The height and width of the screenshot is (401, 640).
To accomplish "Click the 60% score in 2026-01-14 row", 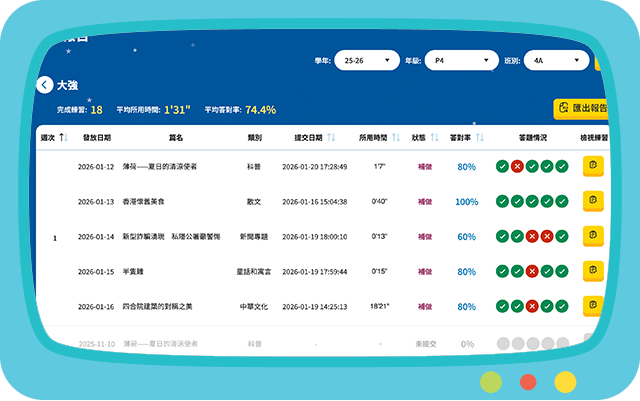I will tap(467, 237).
